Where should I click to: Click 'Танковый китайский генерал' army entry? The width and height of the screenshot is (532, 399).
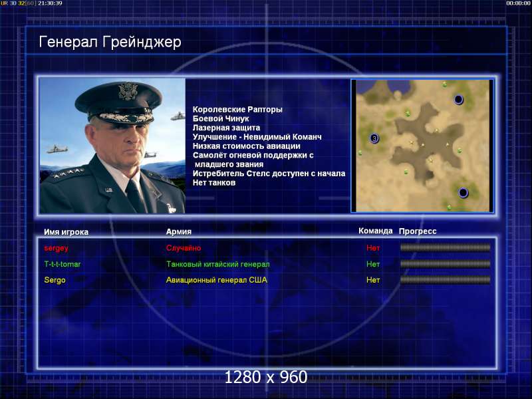(x=218, y=264)
